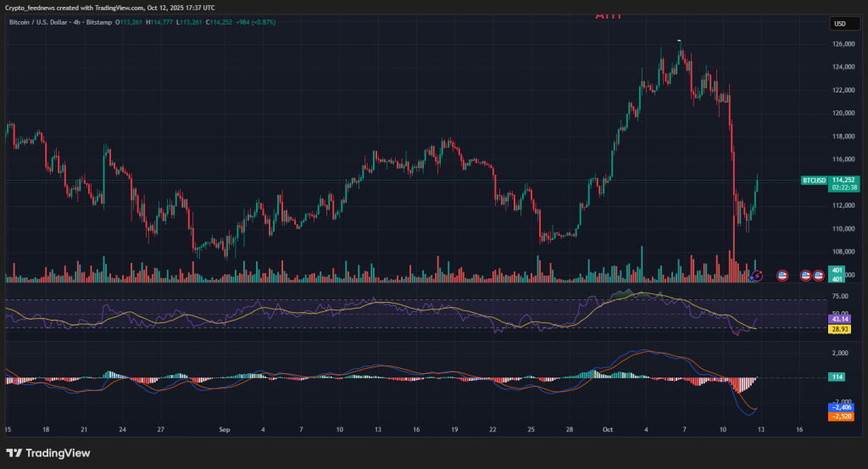
Task: Open the left flag of the paired US event markers
Action: point(806,275)
